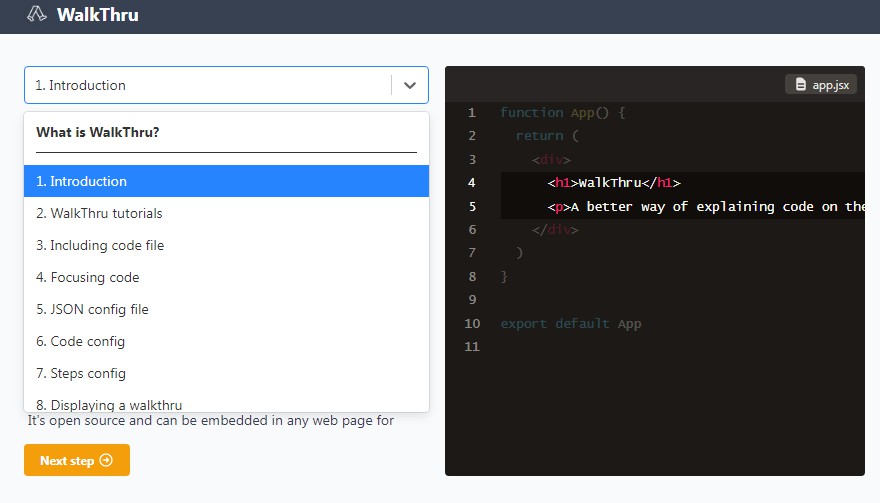880x503 pixels.
Task: Click the WalkThru logo icon
Action: 37,14
